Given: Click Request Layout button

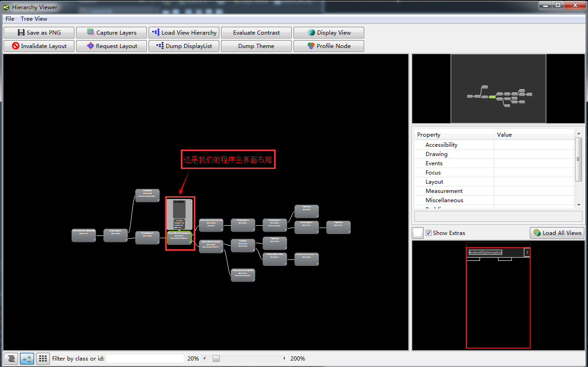Looking at the screenshot, I should point(112,46).
